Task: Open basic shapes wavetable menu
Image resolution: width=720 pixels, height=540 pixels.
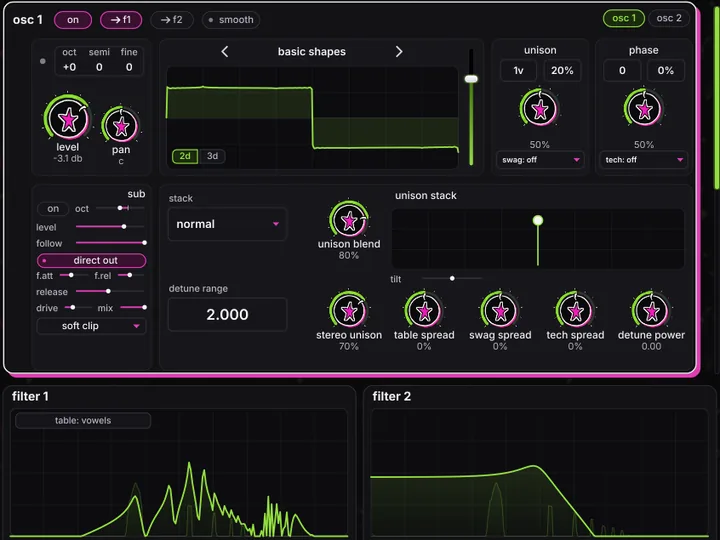Action: [x=312, y=51]
